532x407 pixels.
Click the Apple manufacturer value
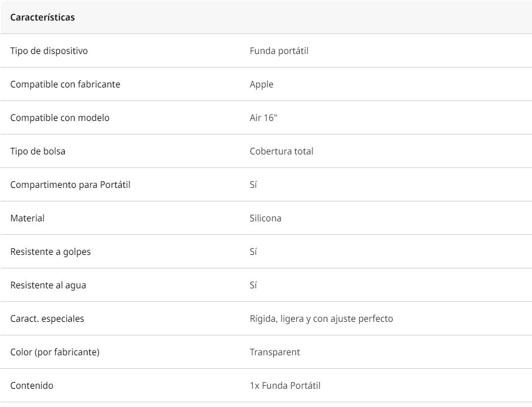(x=261, y=85)
